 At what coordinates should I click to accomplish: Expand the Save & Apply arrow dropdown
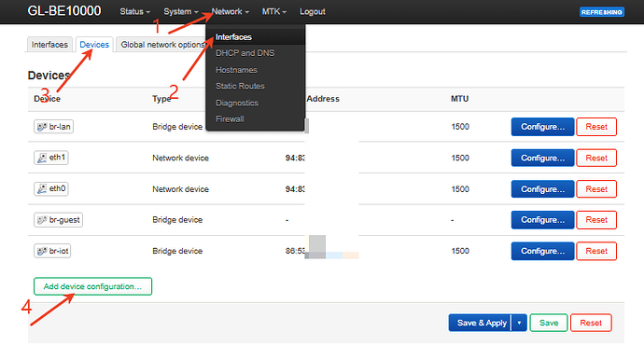(519, 324)
